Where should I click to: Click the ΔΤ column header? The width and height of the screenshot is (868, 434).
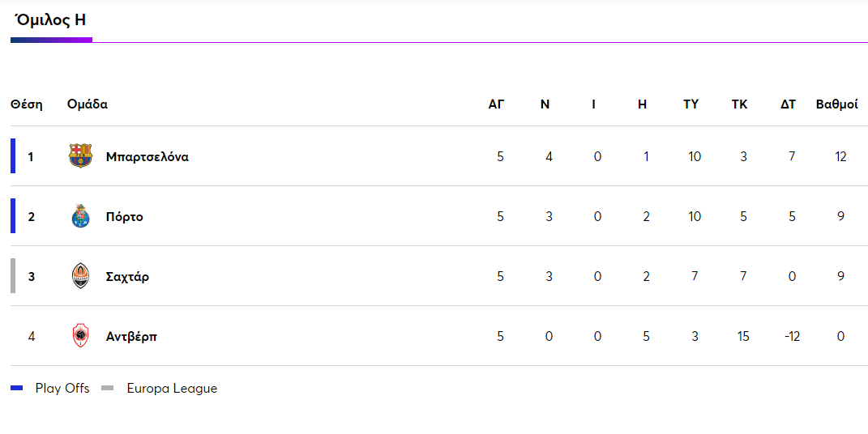(788, 104)
